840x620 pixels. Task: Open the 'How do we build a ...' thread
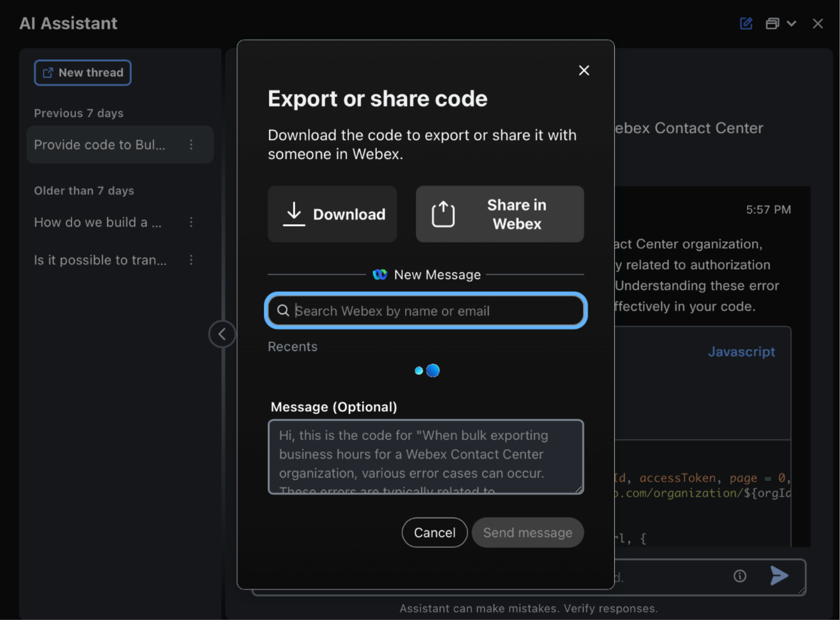pyautogui.click(x=98, y=222)
